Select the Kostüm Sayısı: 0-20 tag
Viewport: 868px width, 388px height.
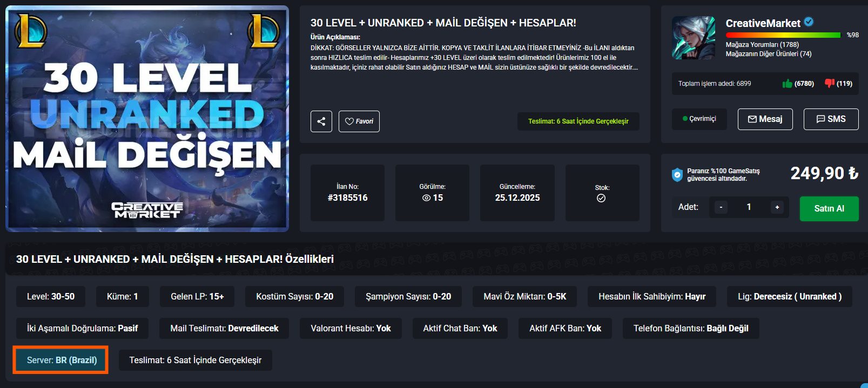click(x=294, y=297)
